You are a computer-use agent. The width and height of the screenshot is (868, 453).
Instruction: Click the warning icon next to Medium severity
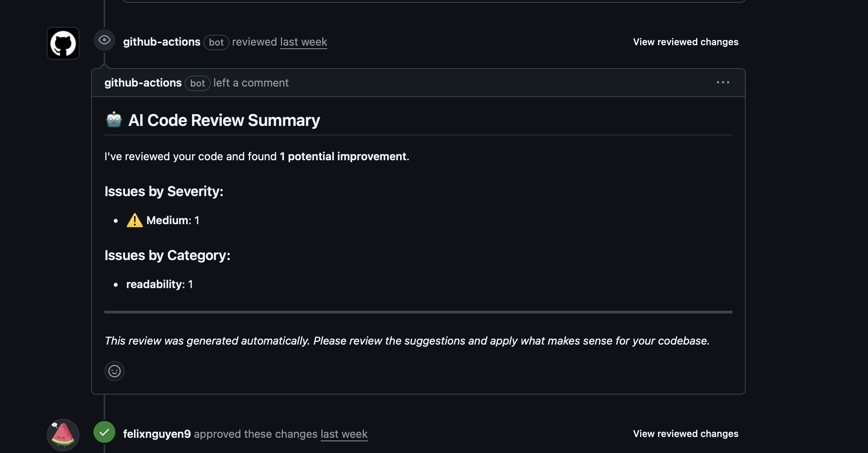134,220
